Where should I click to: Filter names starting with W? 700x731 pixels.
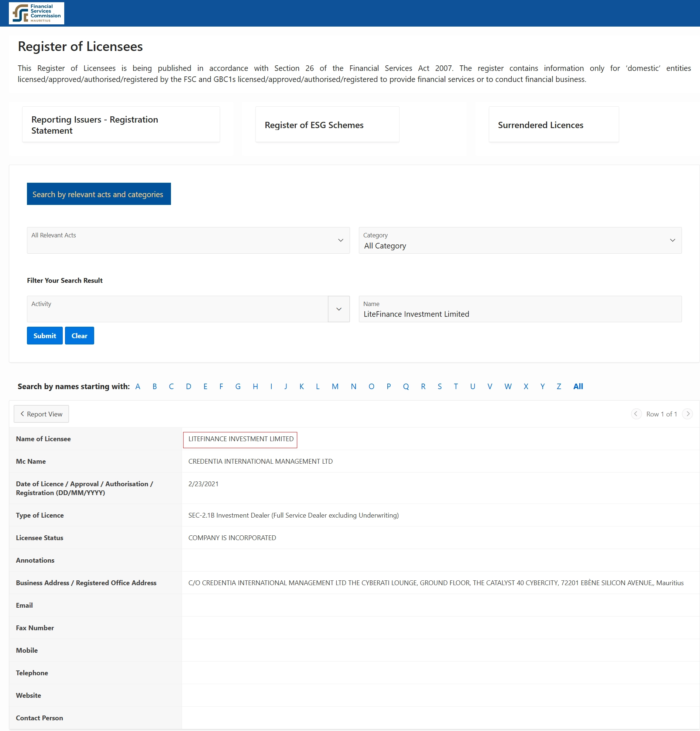pyautogui.click(x=508, y=387)
